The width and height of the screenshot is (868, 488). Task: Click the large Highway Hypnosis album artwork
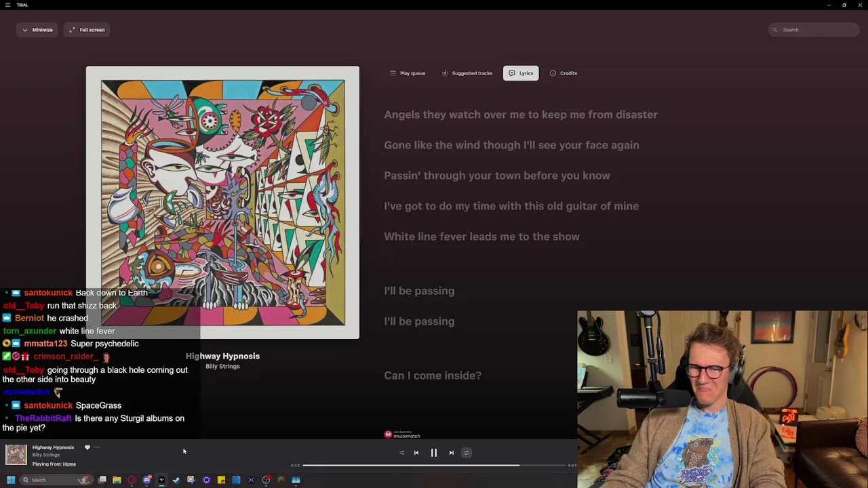tap(222, 202)
